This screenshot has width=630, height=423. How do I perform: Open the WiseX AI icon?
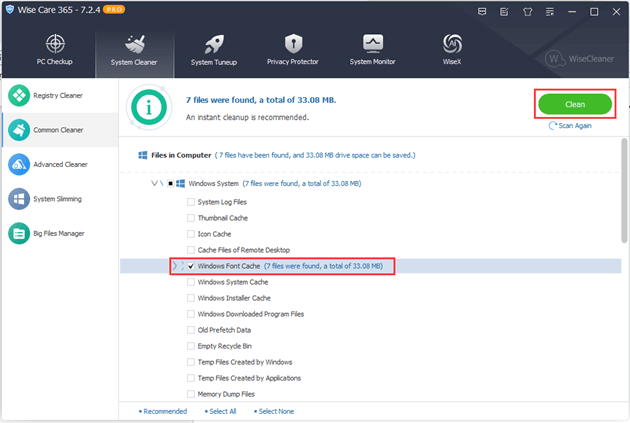pos(452,43)
